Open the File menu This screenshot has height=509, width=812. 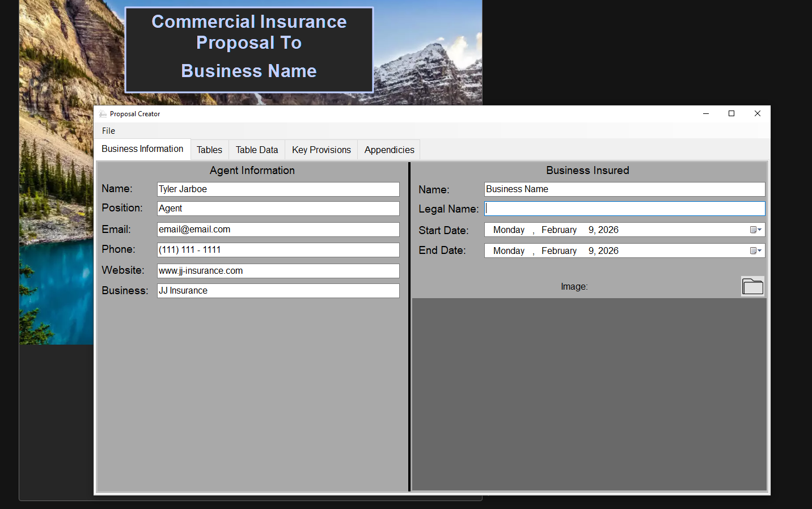click(108, 131)
